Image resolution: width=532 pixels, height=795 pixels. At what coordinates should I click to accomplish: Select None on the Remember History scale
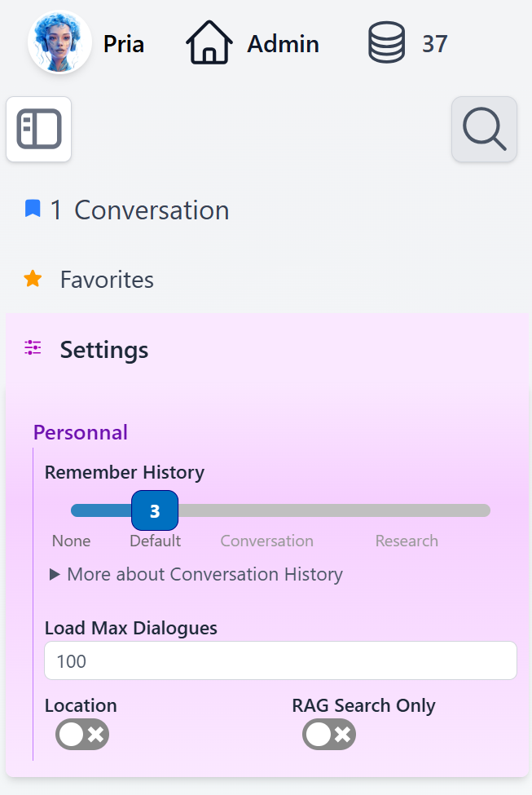coord(71,541)
